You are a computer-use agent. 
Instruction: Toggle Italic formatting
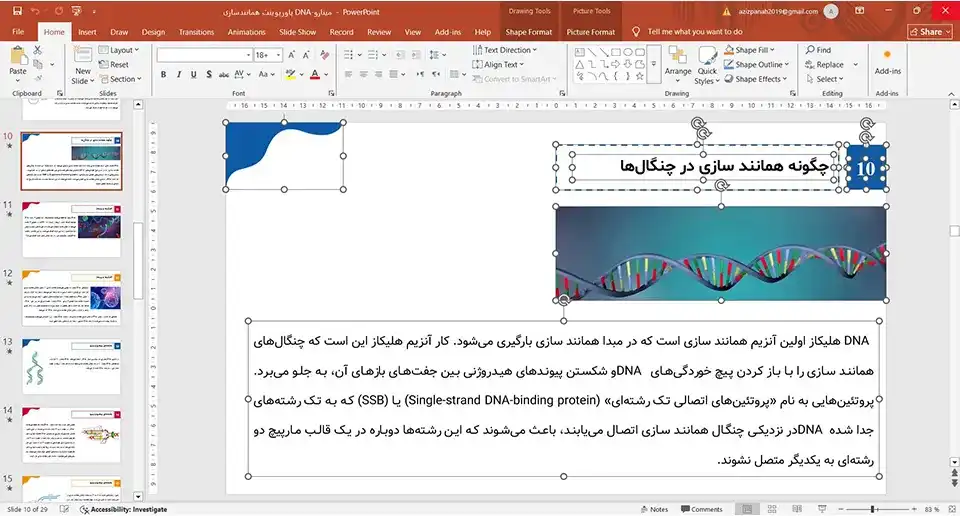coord(178,74)
